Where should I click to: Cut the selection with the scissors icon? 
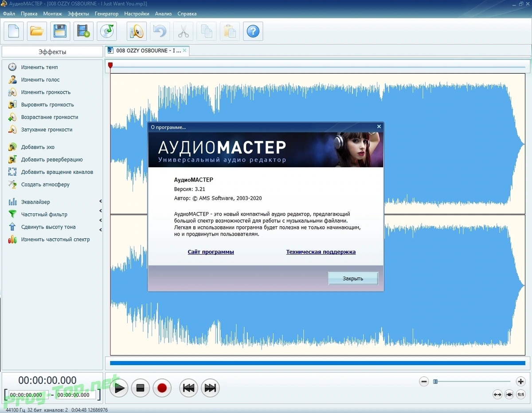click(x=183, y=31)
